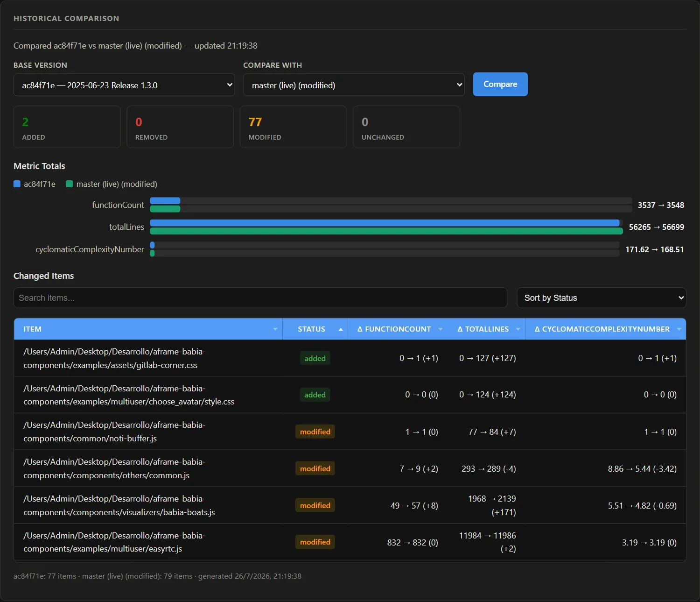This screenshot has width=700, height=602.
Task: Select the noti-buffer.js file path
Action: [114, 432]
